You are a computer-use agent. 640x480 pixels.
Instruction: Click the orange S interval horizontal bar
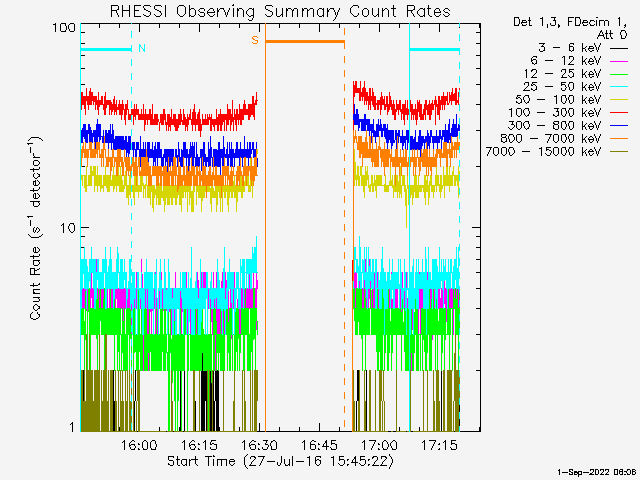click(x=305, y=41)
